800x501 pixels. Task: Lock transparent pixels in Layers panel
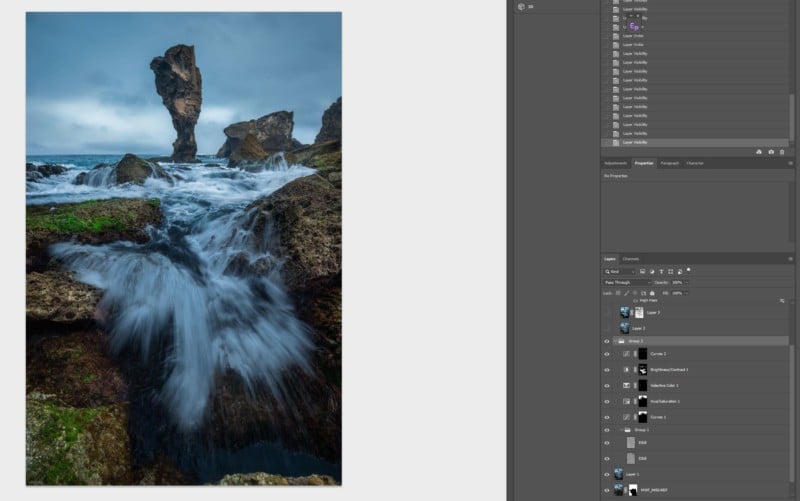tap(618, 293)
